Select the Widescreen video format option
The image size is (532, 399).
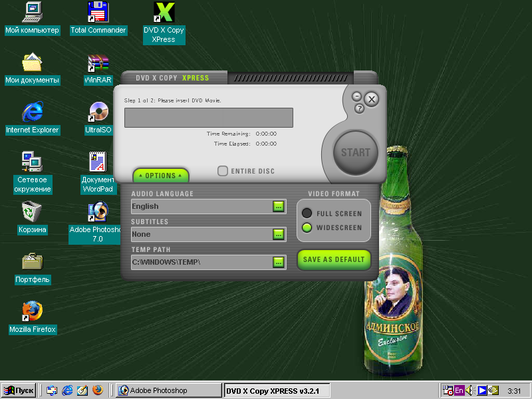click(307, 227)
